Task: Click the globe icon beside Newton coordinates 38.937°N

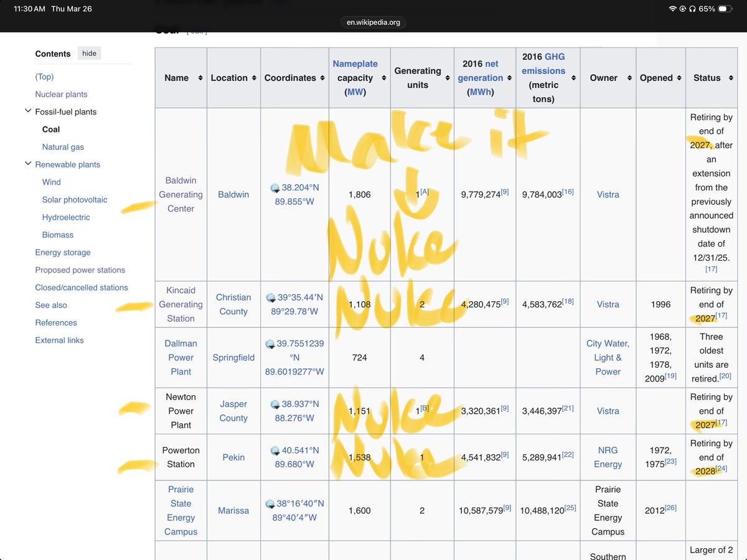Action: (x=275, y=404)
